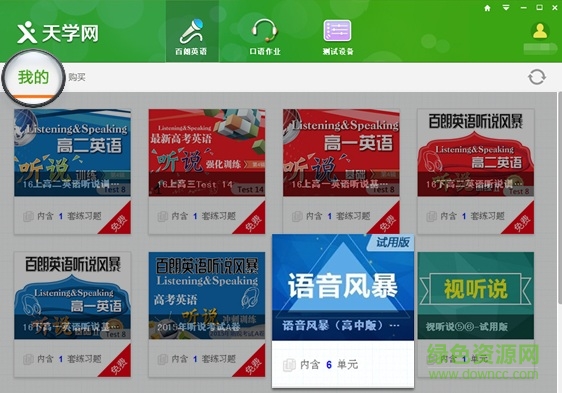Click unit icon under 语音风暴 card
Image resolution: width=562 pixels, height=393 pixels.
pyautogui.click(x=289, y=365)
